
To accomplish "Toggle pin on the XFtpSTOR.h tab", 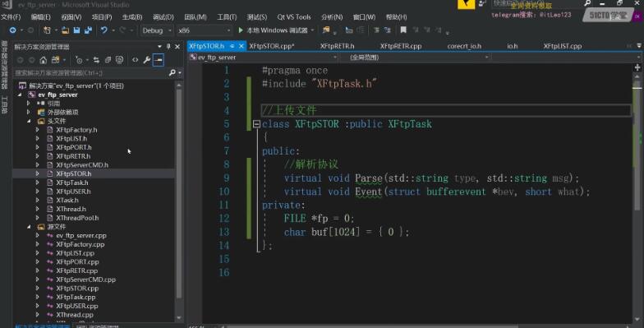I will point(232,46).
